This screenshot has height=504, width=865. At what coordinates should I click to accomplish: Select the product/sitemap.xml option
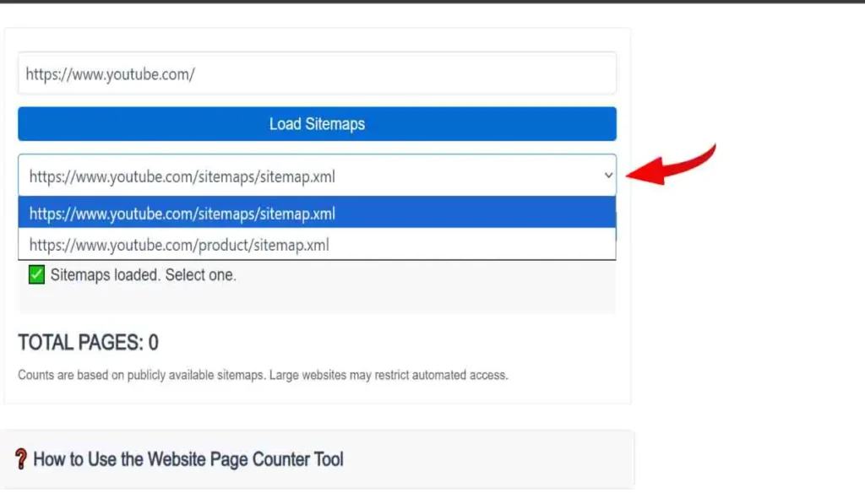point(317,244)
